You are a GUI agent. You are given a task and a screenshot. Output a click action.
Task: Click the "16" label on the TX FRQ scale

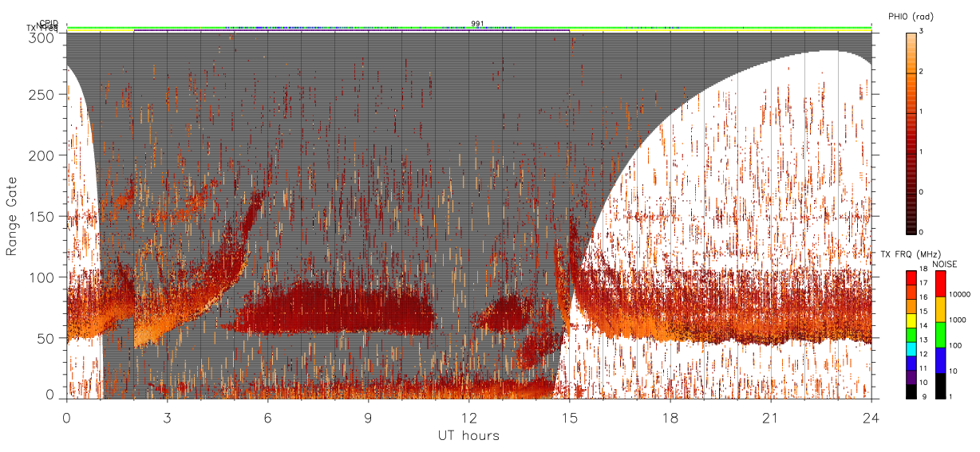923,297
